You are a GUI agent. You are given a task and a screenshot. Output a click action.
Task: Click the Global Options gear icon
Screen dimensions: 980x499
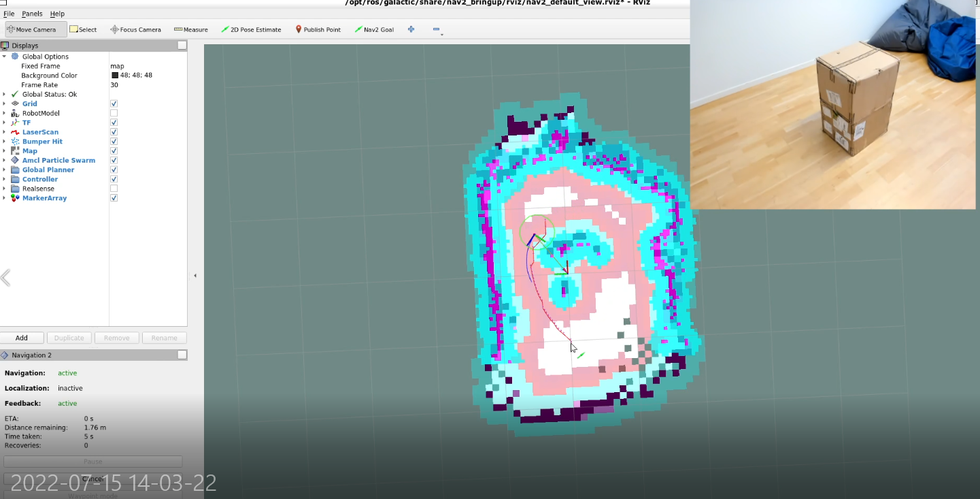click(x=15, y=57)
